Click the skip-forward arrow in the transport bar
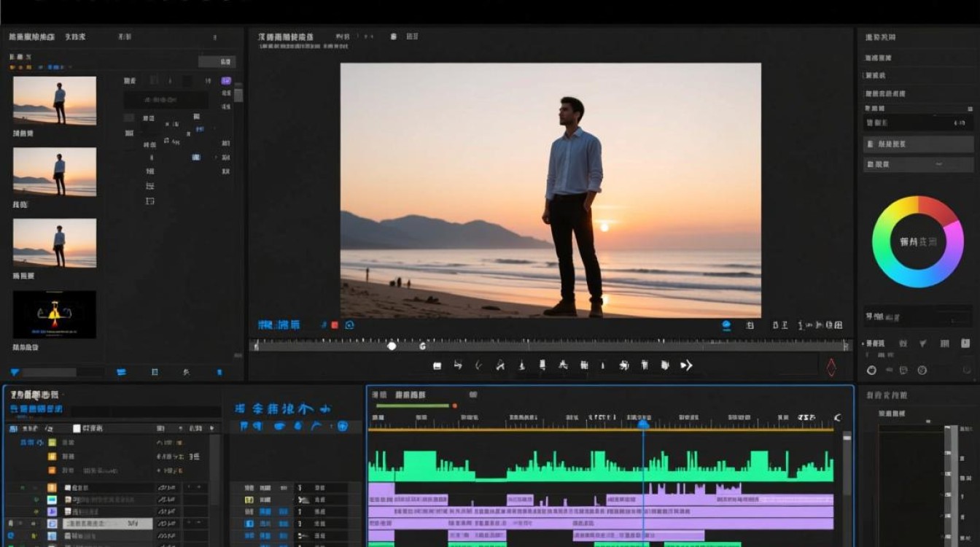The image size is (980, 547). tap(686, 365)
